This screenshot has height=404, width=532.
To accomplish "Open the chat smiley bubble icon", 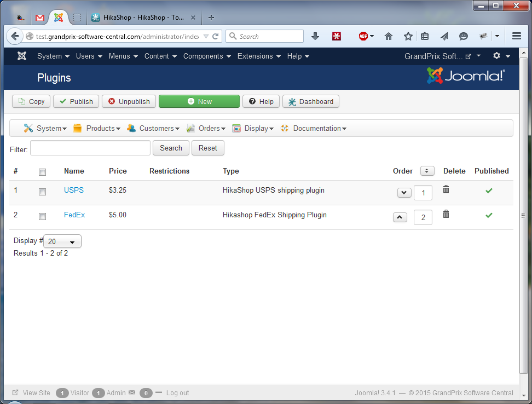I will [464, 36].
